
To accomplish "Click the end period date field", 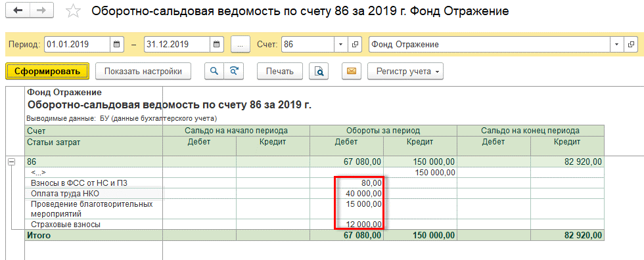I will click(x=177, y=44).
